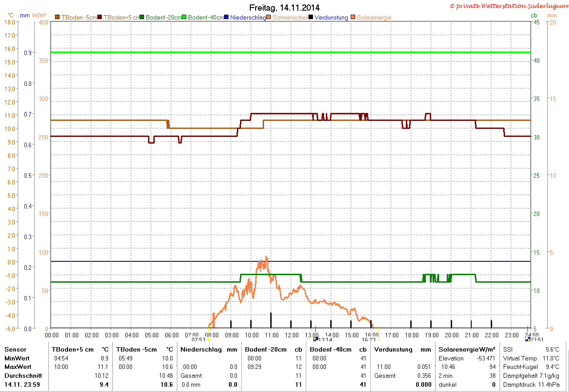569x392 pixels.
Task: Click the moon icon beside 23:51
Action: (x=528, y=339)
